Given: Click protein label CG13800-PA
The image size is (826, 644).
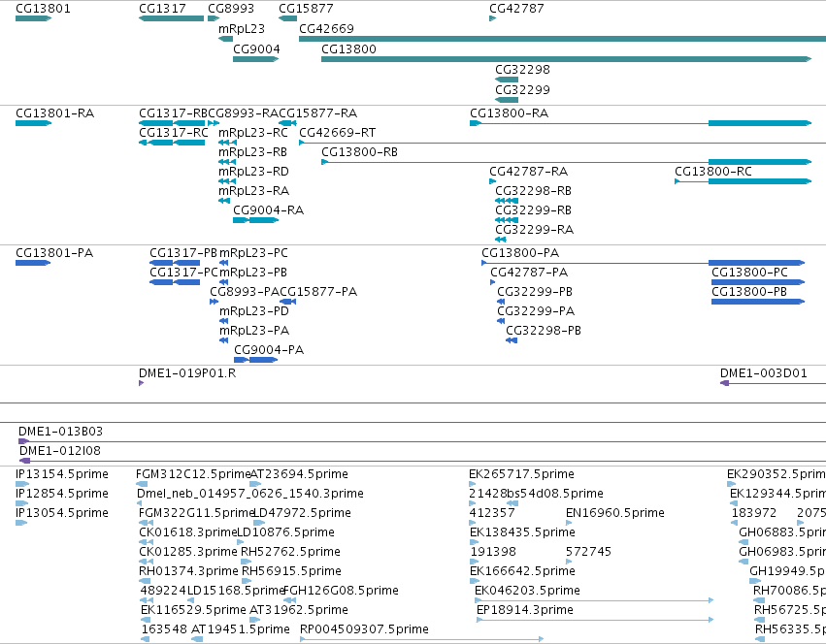Looking at the screenshot, I should [520, 253].
